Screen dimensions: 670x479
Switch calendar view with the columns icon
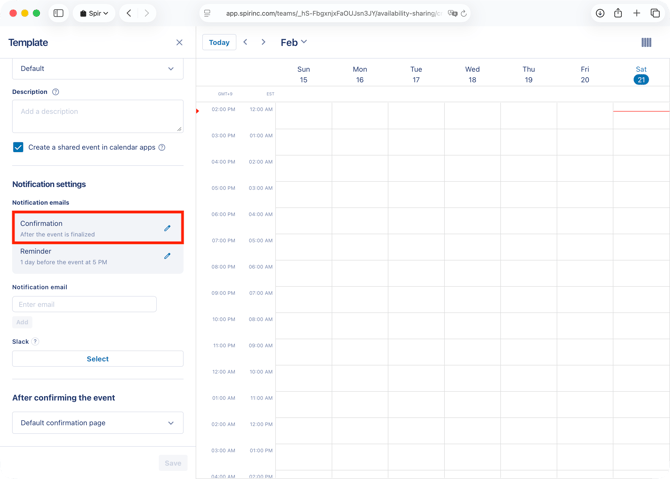coord(646,42)
